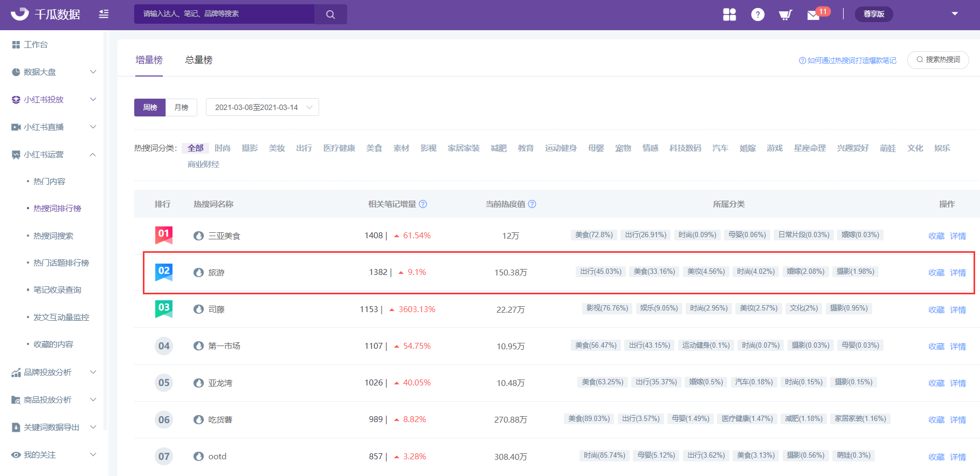Collapse the sidebar with the menu toggle icon
980x476 pixels.
click(103, 14)
